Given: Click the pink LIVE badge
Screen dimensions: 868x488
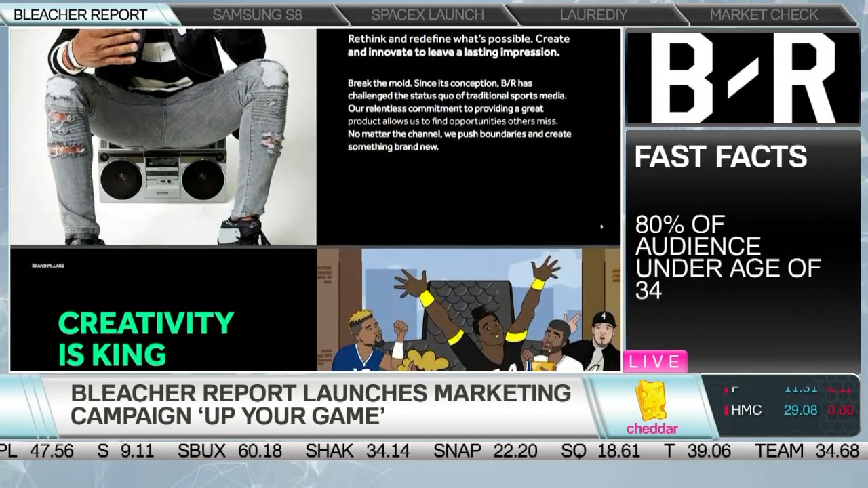Looking at the screenshot, I should click(x=655, y=361).
